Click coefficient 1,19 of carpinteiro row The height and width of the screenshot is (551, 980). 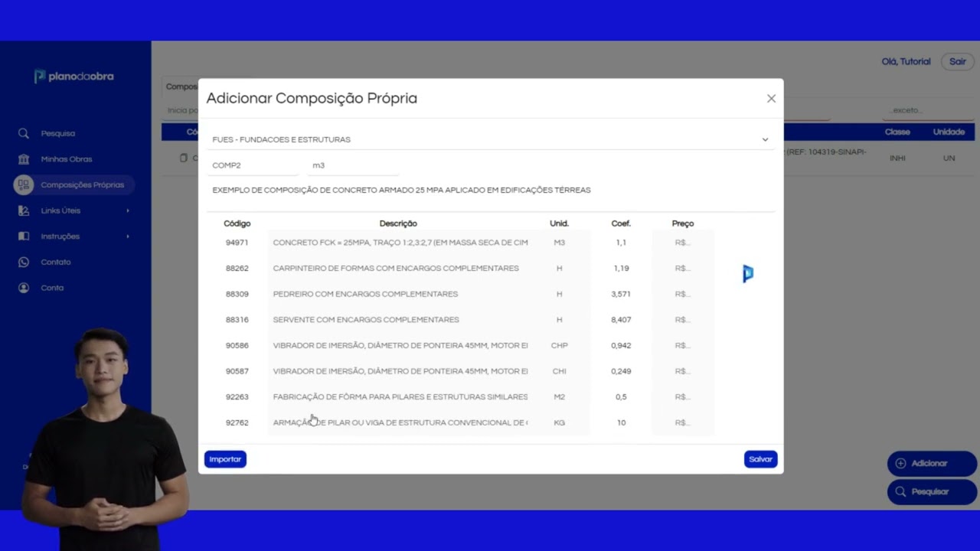621,269
